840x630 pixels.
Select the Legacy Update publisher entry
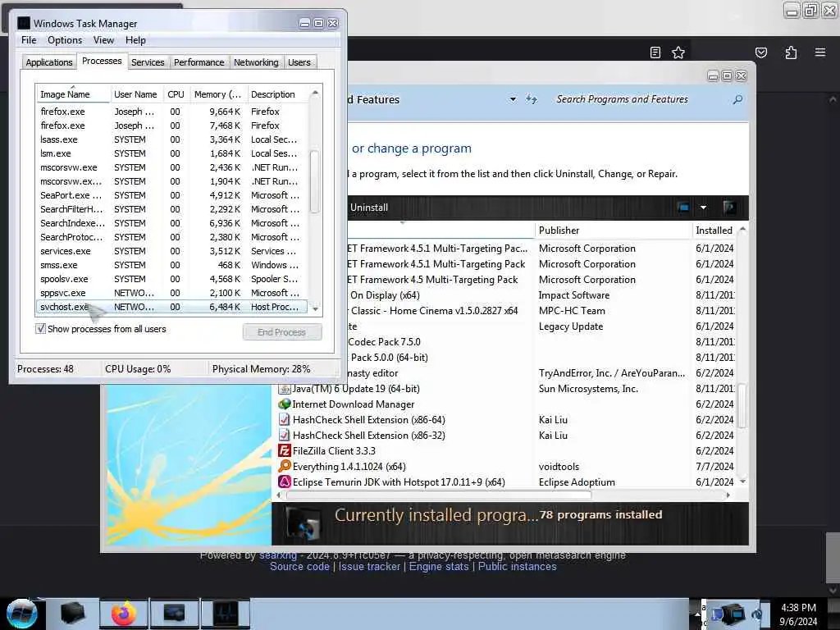pos(571,326)
